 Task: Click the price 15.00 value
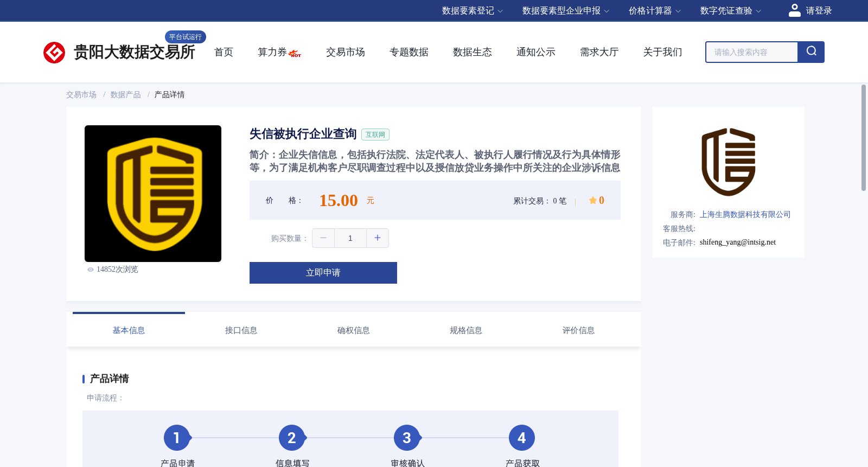point(339,201)
